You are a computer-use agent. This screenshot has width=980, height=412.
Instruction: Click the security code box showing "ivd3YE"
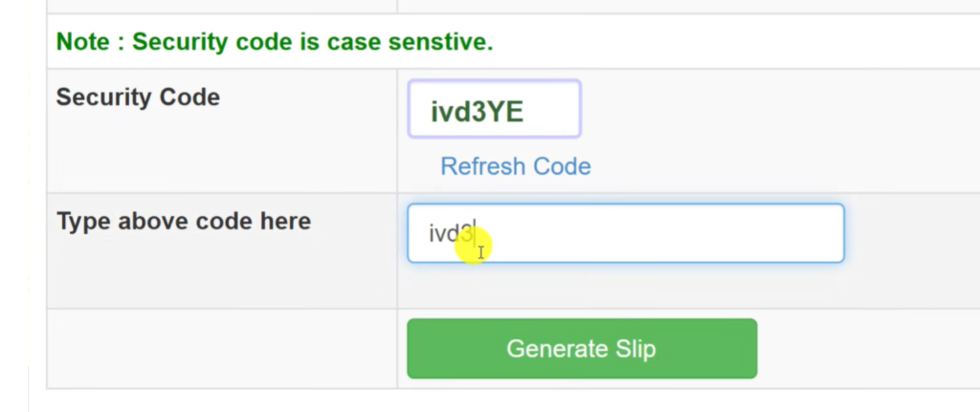coord(494,110)
